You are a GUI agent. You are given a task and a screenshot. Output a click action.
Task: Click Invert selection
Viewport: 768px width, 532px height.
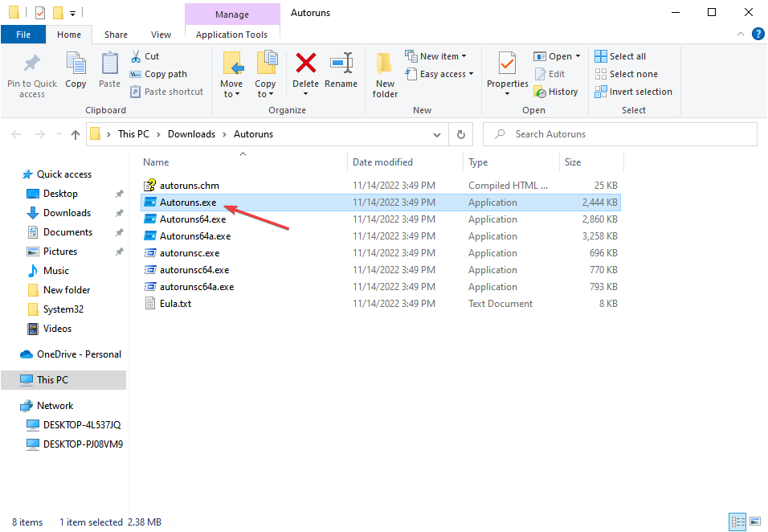click(x=633, y=92)
